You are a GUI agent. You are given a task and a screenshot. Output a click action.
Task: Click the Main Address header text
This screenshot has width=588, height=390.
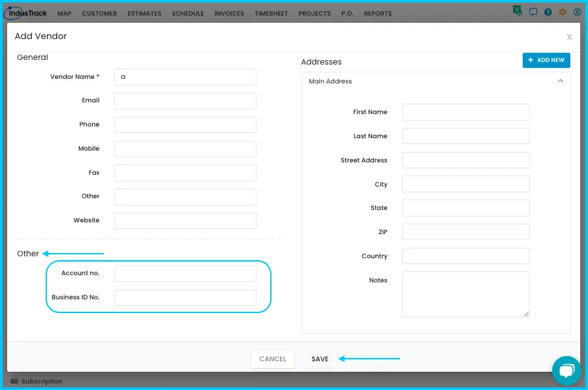pos(330,82)
